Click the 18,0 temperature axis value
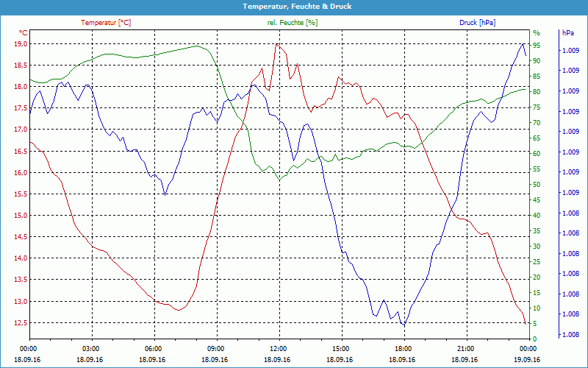The image size is (588, 368). click(21, 87)
